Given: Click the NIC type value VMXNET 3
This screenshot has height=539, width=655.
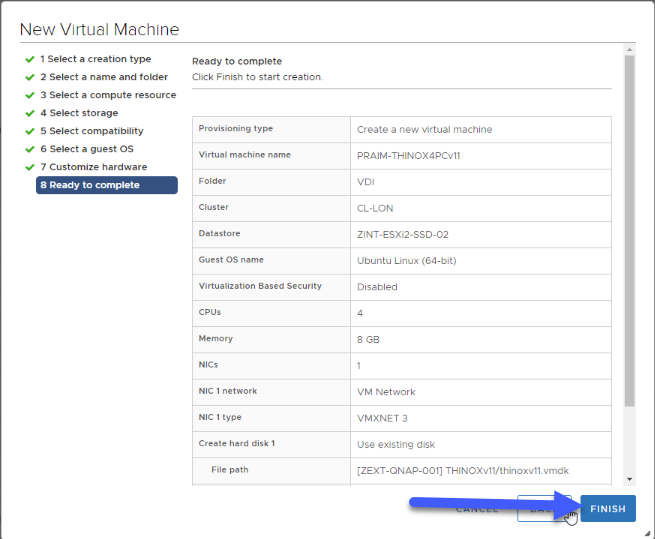Looking at the screenshot, I should coord(382,418).
